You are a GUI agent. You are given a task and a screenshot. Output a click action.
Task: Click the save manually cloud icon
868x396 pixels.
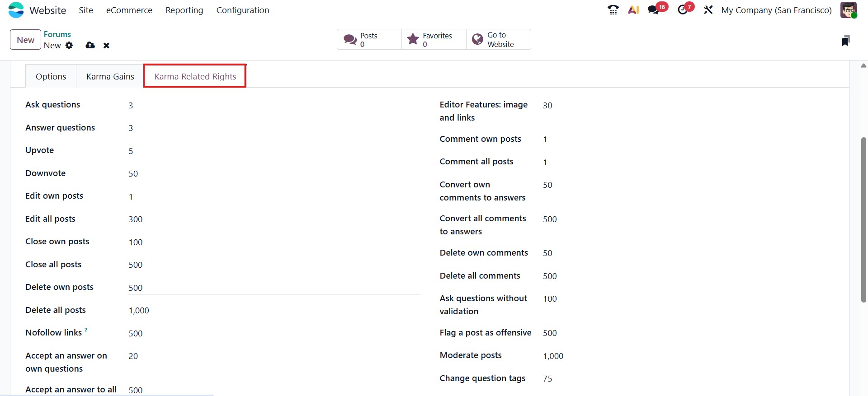pyautogui.click(x=90, y=45)
